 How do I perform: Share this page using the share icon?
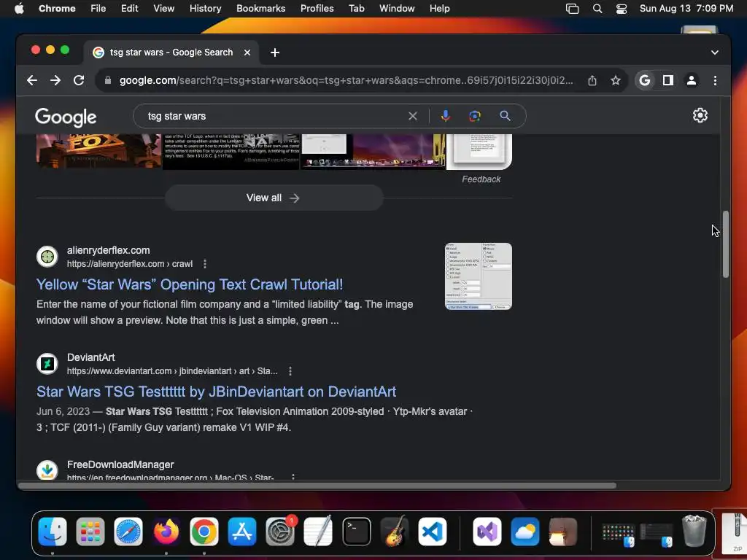pyautogui.click(x=592, y=80)
